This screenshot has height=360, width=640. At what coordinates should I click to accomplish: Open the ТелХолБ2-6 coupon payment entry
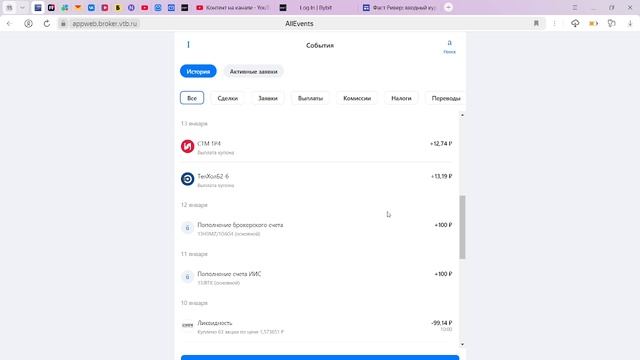tap(317, 180)
